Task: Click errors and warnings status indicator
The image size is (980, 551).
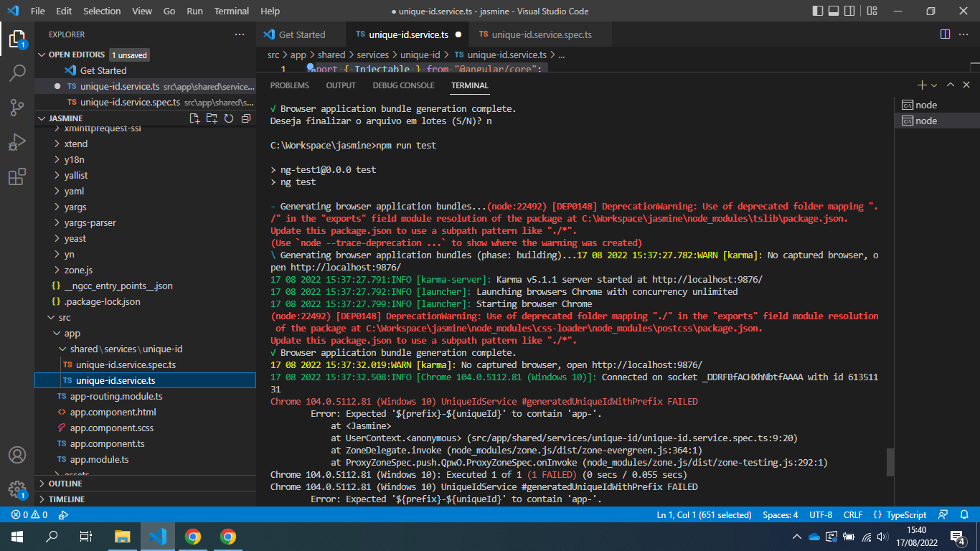Action: click(29, 514)
